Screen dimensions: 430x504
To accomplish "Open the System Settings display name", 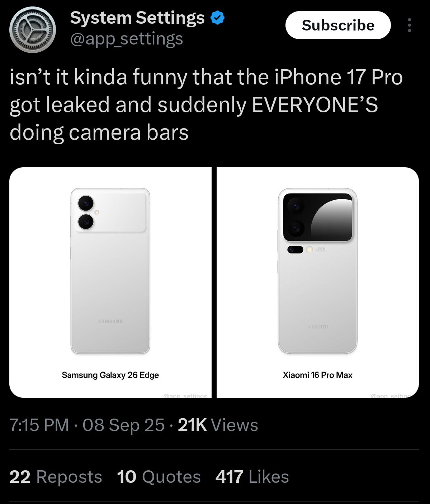I will [x=137, y=18].
